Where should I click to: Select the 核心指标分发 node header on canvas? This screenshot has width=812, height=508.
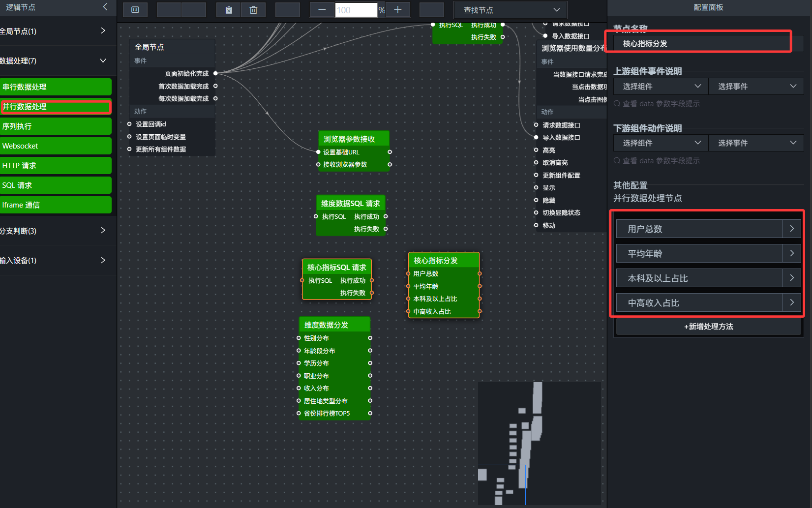click(x=444, y=261)
